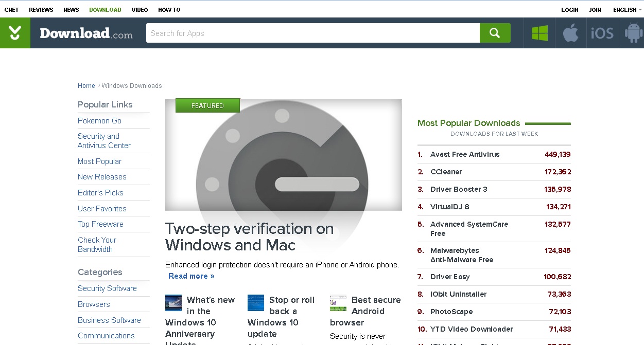Open the Pokemon Go link
The image size is (644, 345).
[99, 121]
